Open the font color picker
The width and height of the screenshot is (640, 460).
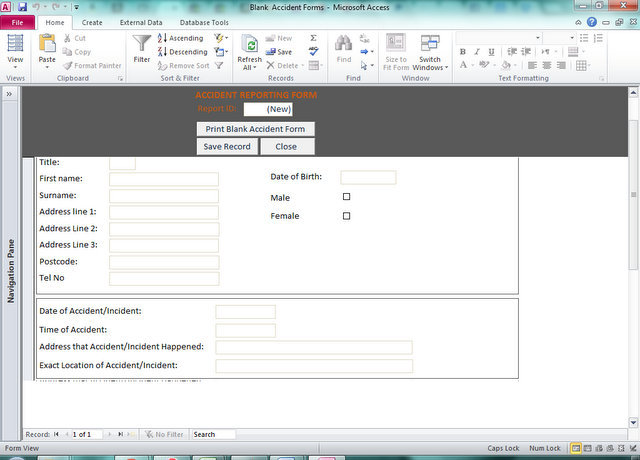tap(466, 65)
